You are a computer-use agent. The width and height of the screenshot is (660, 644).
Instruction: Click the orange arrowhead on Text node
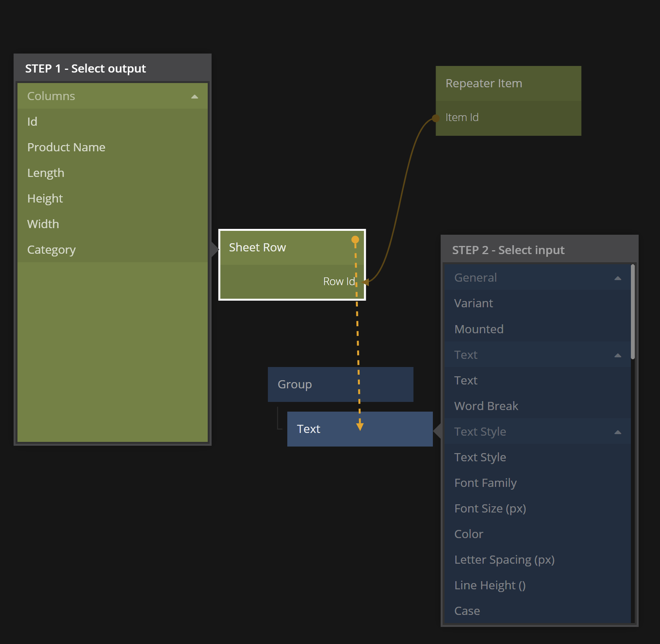[360, 426]
